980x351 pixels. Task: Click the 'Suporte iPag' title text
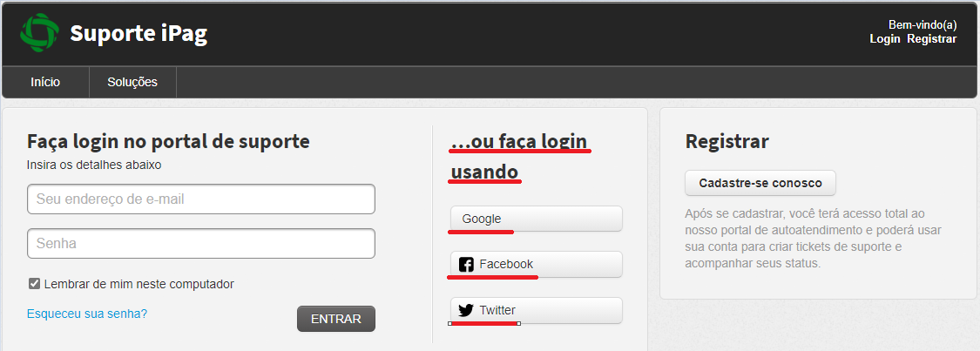(139, 33)
